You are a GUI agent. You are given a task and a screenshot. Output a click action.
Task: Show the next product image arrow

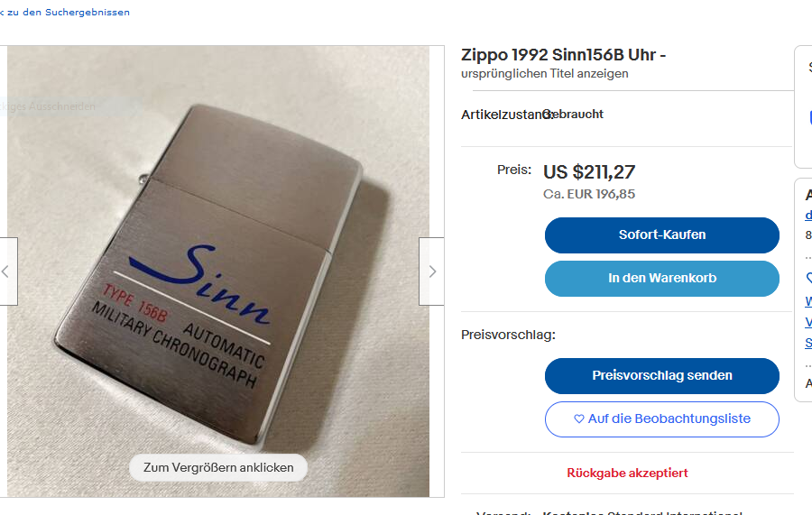pyautogui.click(x=431, y=271)
